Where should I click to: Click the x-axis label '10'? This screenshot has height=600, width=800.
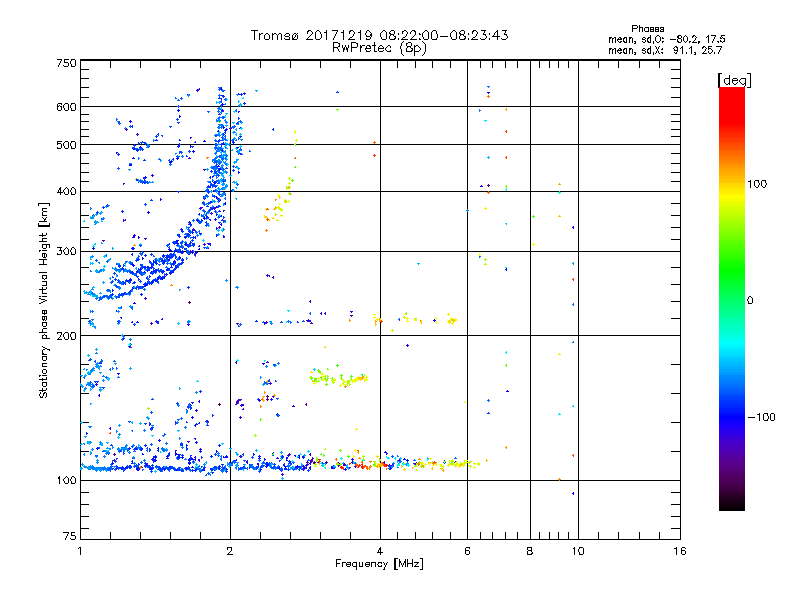point(578,551)
